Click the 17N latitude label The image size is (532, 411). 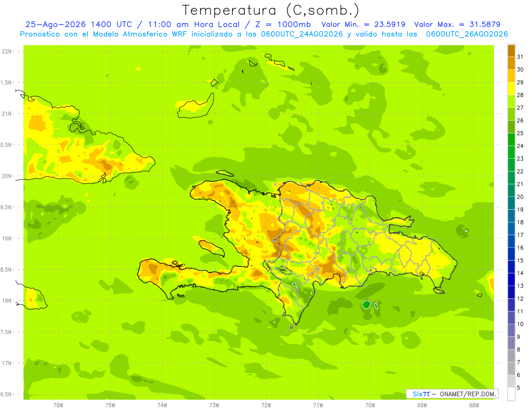tap(8, 363)
